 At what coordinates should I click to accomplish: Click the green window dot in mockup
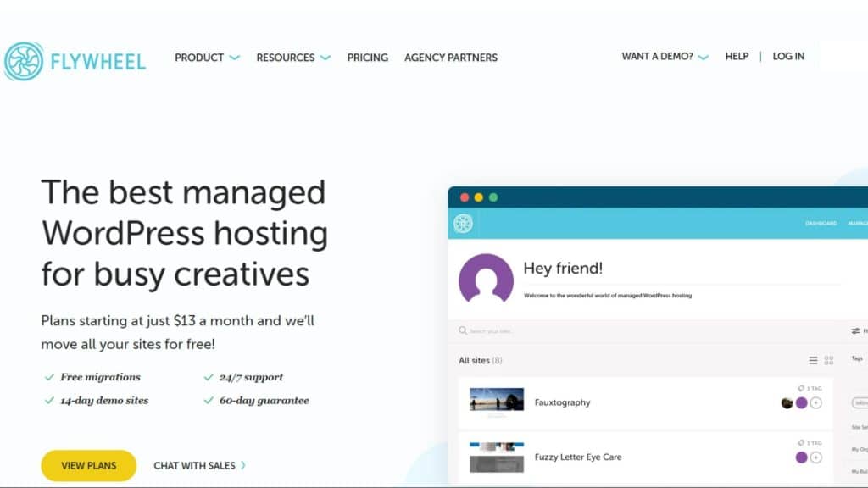pos(493,197)
